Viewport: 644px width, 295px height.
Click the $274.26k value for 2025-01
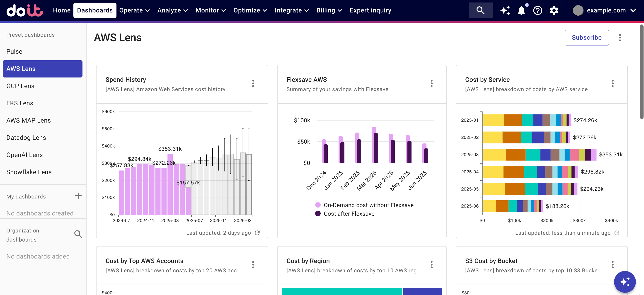click(x=585, y=120)
